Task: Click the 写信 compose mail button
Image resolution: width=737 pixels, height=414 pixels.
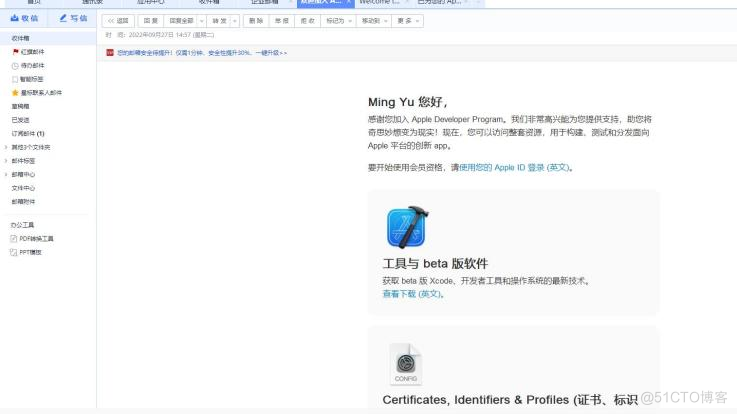Action: click(x=73, y=18)
